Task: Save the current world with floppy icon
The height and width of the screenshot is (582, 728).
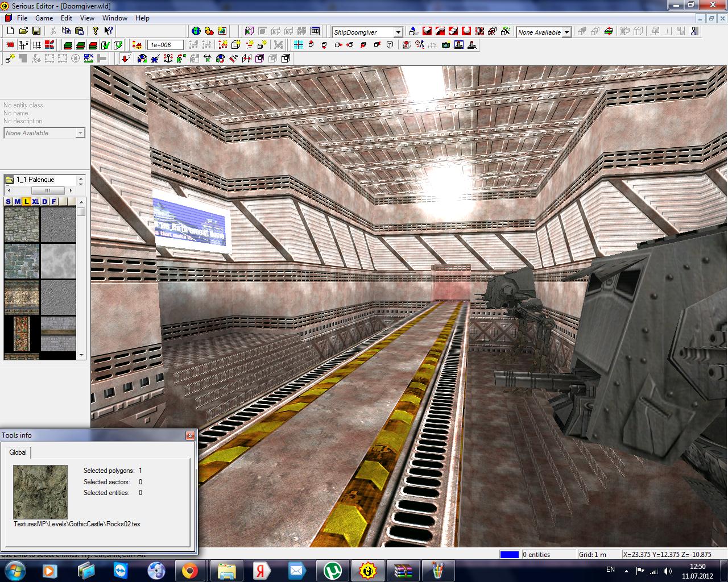Action: pyautogui.click(x=36, y=31)
